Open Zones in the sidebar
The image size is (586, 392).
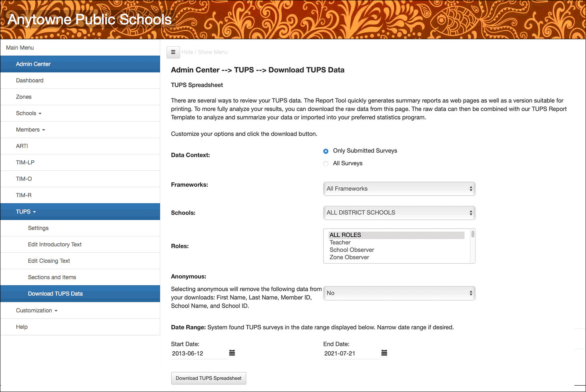click(80, 97)
